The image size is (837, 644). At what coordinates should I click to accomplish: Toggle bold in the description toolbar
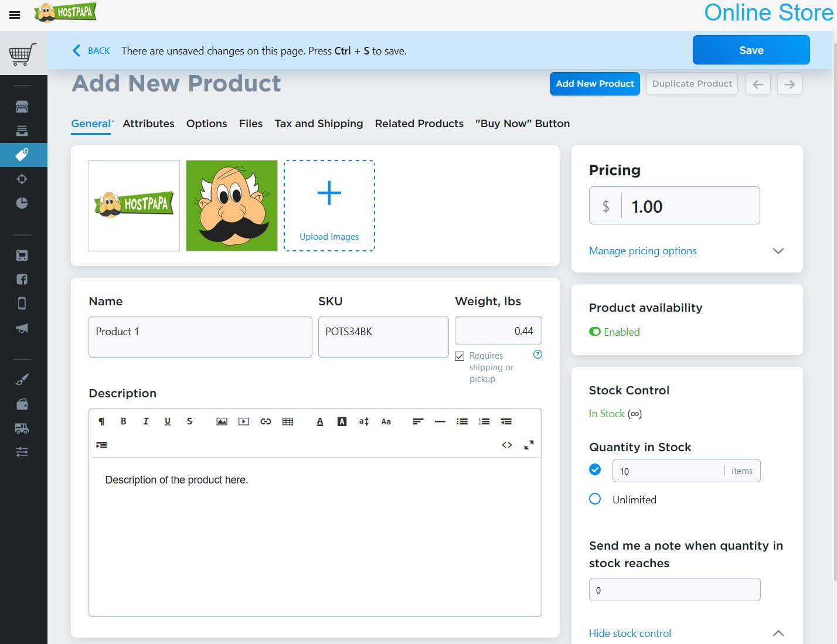pos(124,421)
